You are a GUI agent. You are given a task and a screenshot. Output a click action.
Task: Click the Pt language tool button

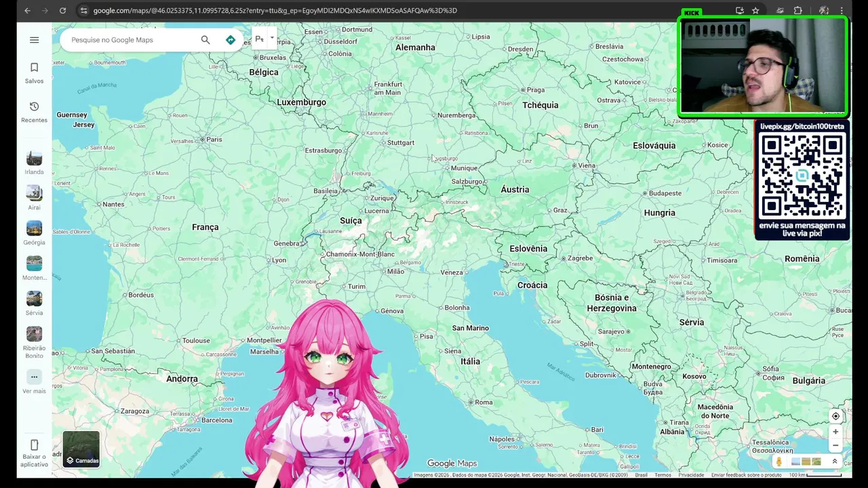coord(260,39)
